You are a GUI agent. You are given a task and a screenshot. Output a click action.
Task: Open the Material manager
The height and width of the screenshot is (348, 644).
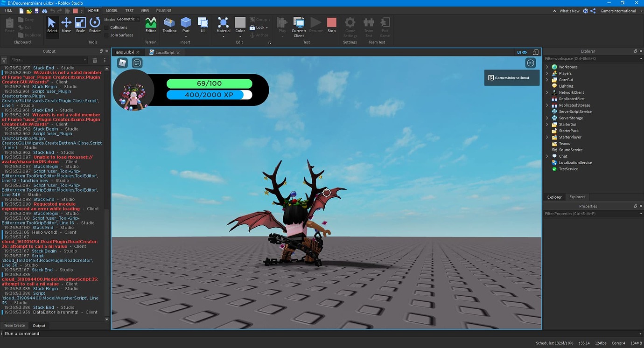click(223, 23)
